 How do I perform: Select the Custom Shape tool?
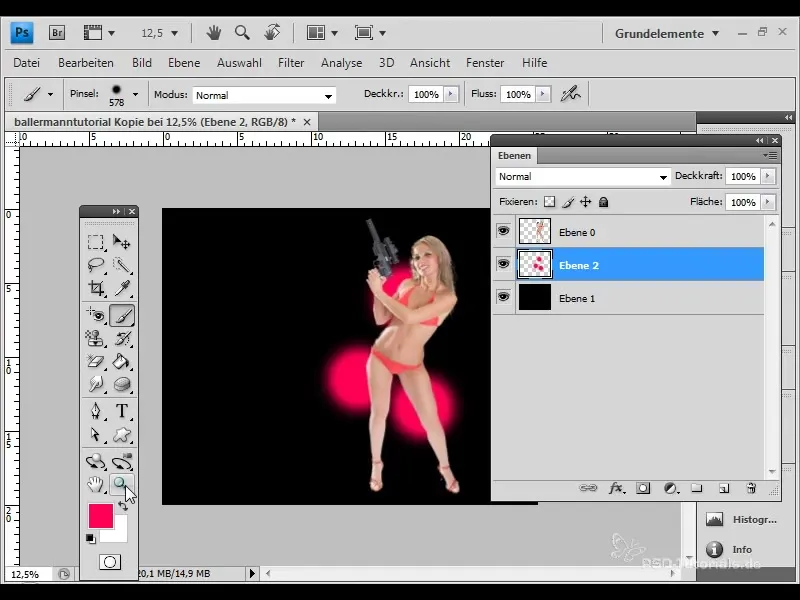coord(121,434)
